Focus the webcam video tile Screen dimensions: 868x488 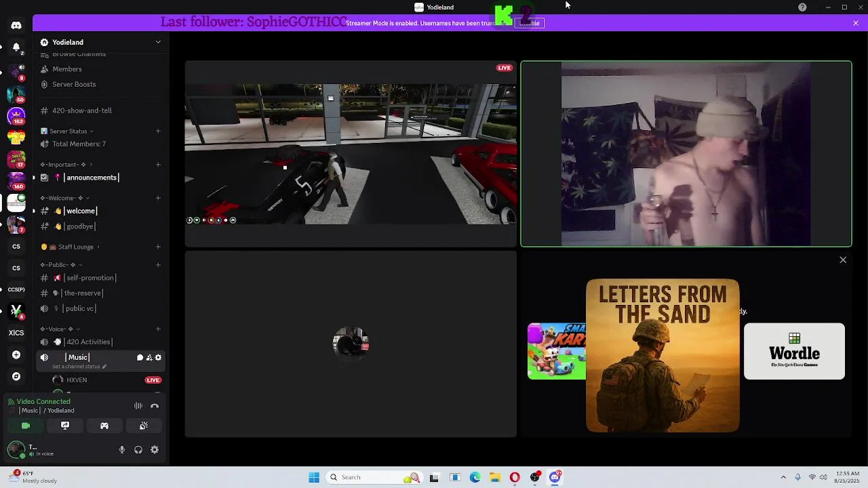click(686, 154)
